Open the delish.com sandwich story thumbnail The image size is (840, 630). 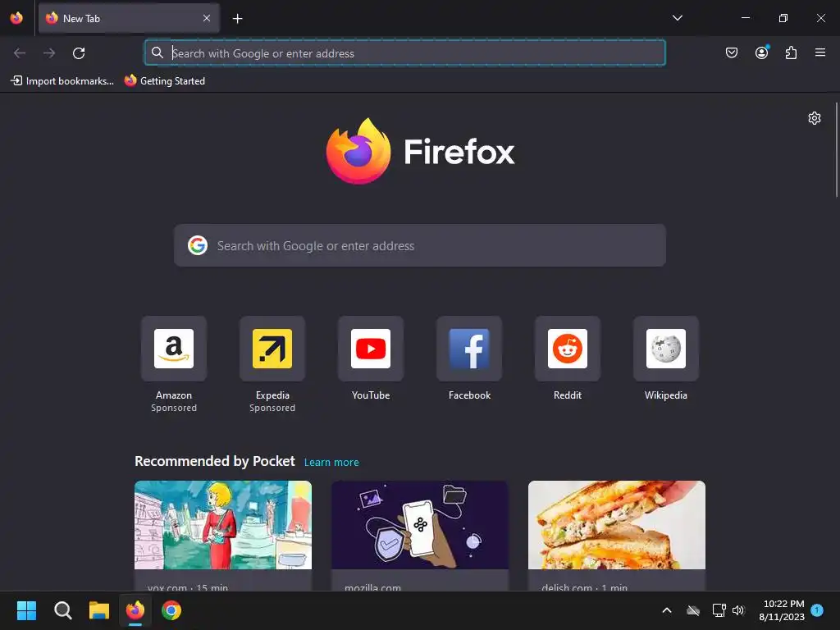click(x=617, y=525)
